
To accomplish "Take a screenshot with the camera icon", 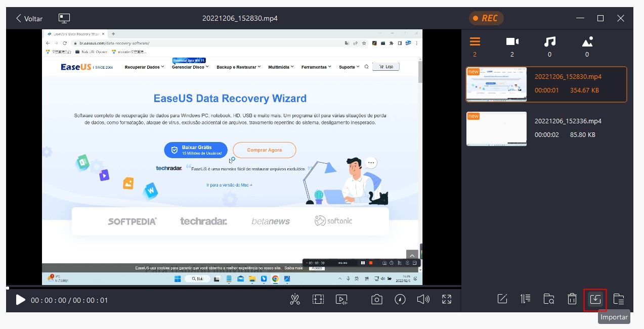I will click(x=376, y=300).
